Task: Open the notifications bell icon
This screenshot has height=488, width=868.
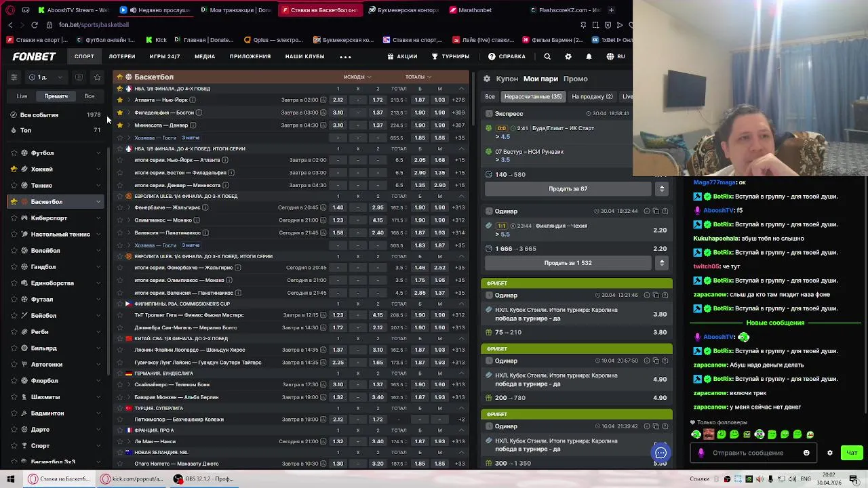Action: [589, 57]
